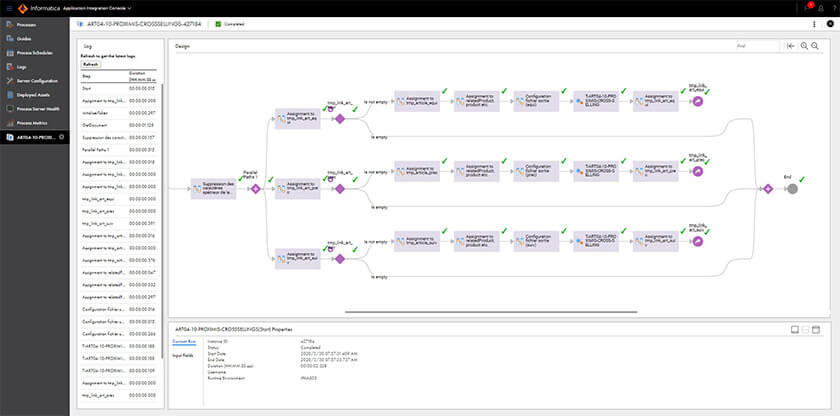
Task: Open the hamburger navigation menu
Action: (x=9, y=8)
